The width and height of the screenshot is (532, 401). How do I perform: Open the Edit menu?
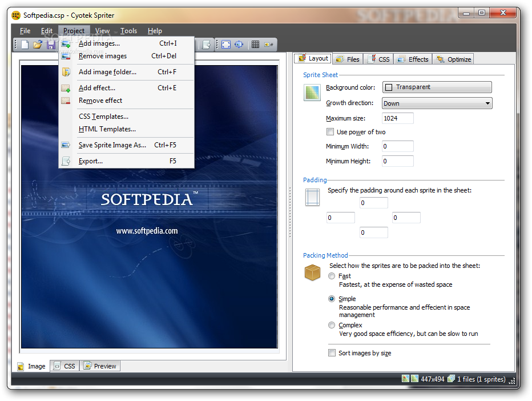click(x=46, y=31)
